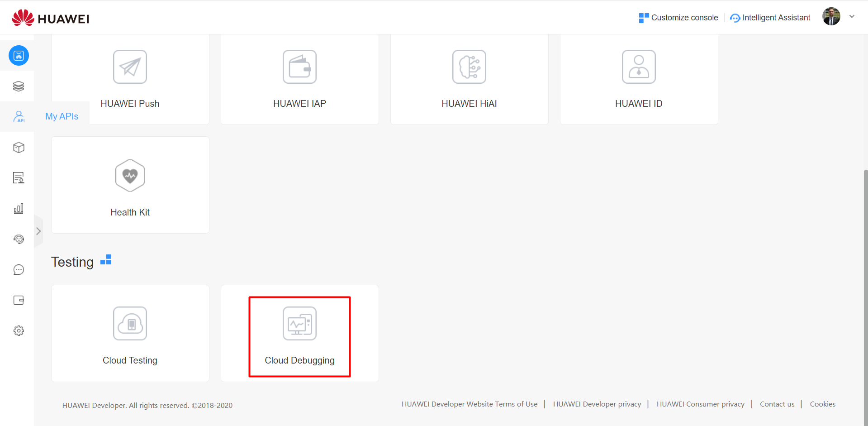Open the HUAWEI ID label

tap(639, 104)
